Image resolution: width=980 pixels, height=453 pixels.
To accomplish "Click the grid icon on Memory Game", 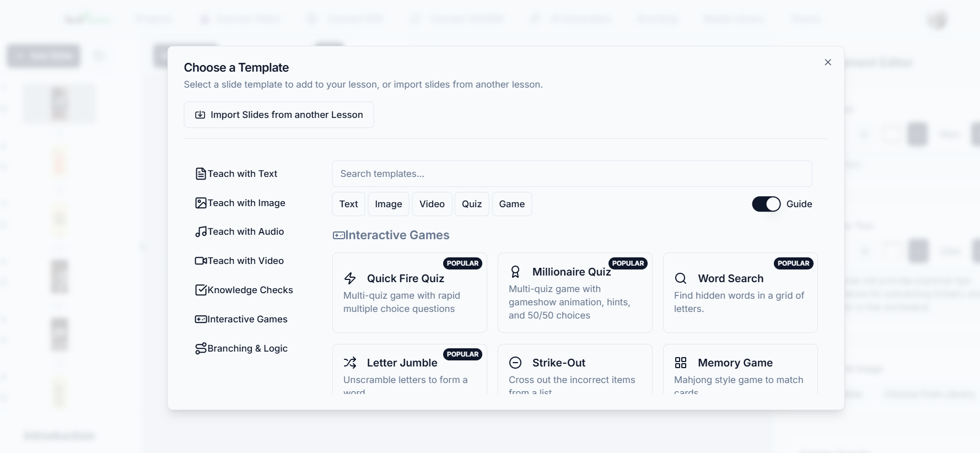I will tap(681, 363).
